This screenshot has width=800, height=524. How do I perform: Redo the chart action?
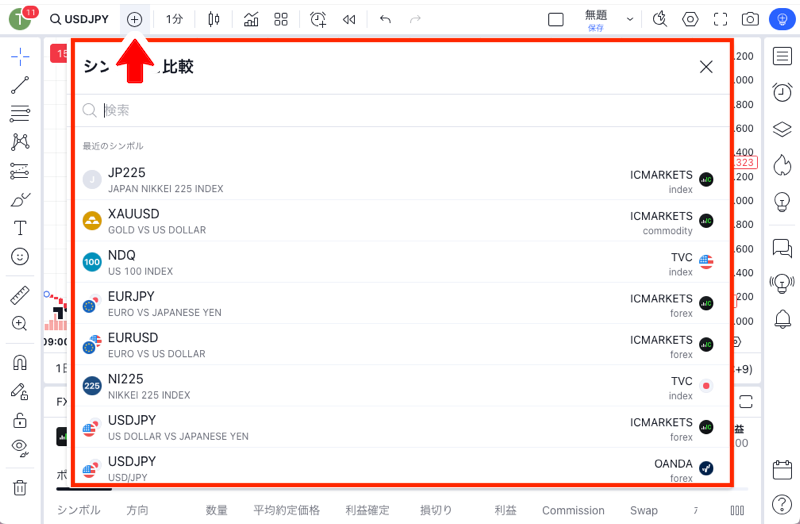[x=415, y=19]
